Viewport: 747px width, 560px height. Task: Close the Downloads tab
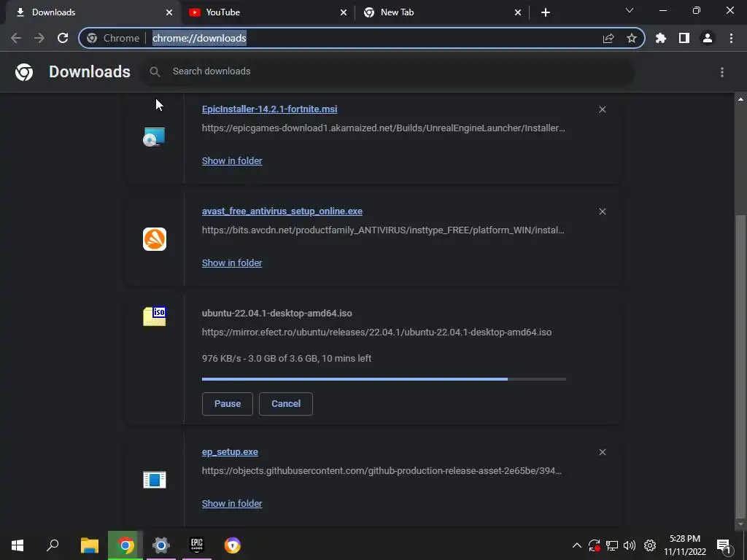(169, 12)
